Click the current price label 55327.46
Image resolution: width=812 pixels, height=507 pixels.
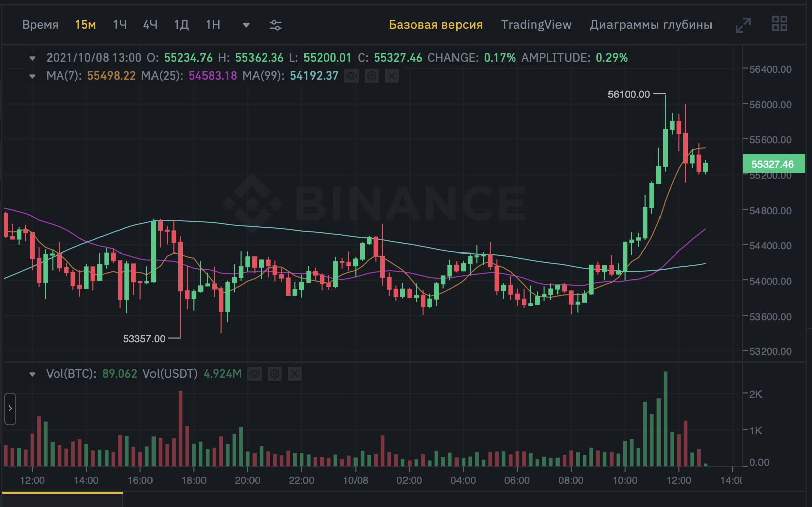pyautogui.click(x=773, y=164)
